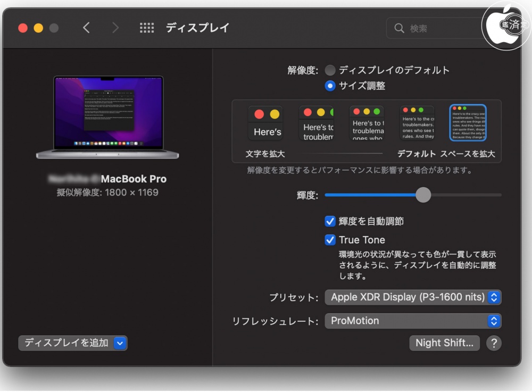Expand the リフレッシュレート ProMotion dropdown
The width and height of the screenshot is (532, 392).
point(413,321)
